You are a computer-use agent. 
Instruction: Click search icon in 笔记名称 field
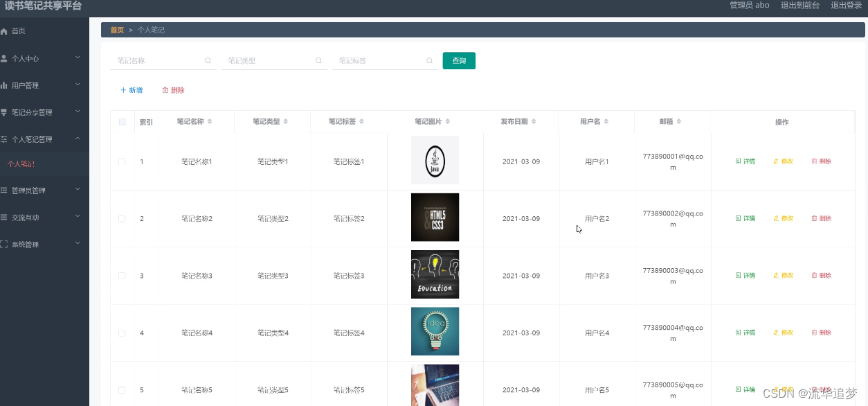pos(208,61)
